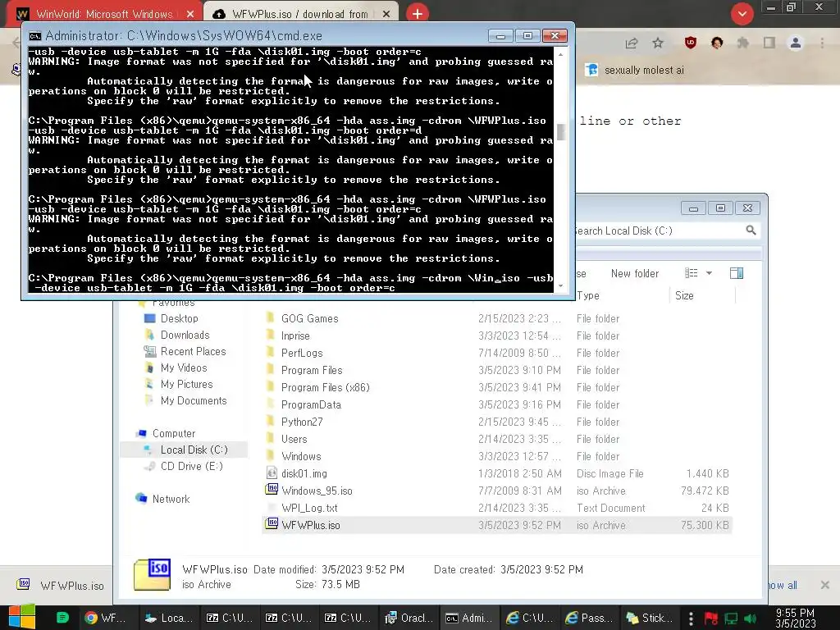Click the network tray icon

point(731,619)
